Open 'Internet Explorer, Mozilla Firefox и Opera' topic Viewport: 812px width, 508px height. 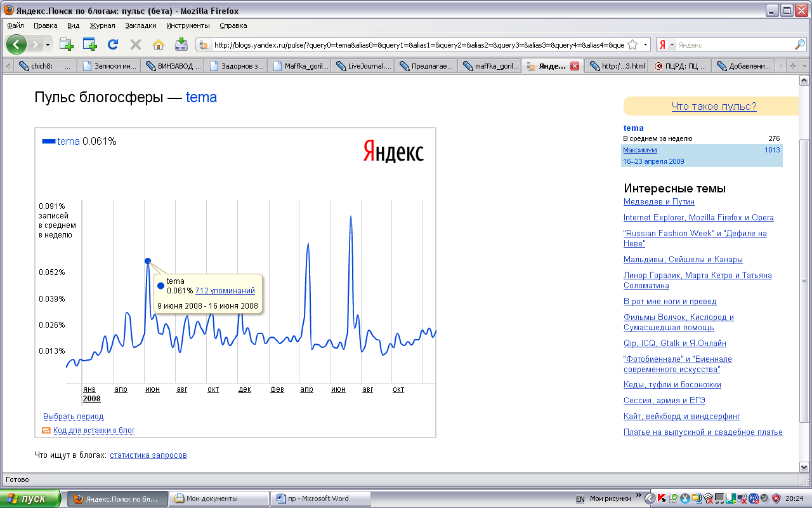point(698,218)
